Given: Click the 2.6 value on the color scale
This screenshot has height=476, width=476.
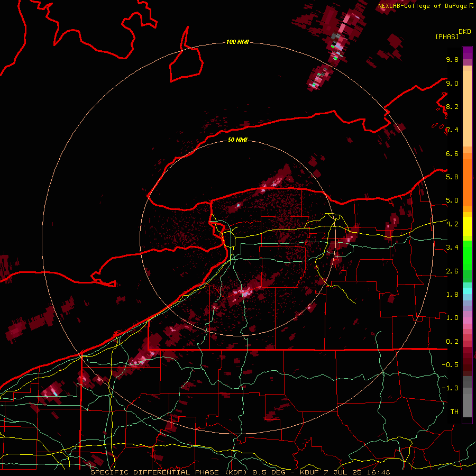Looking at the screenshot, I should click(x=452, y=271).
